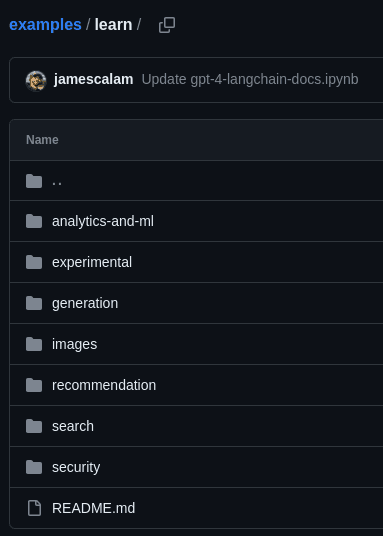The image size is (383, 536).
Task: Open the security folder
Action: pos(76,467)
